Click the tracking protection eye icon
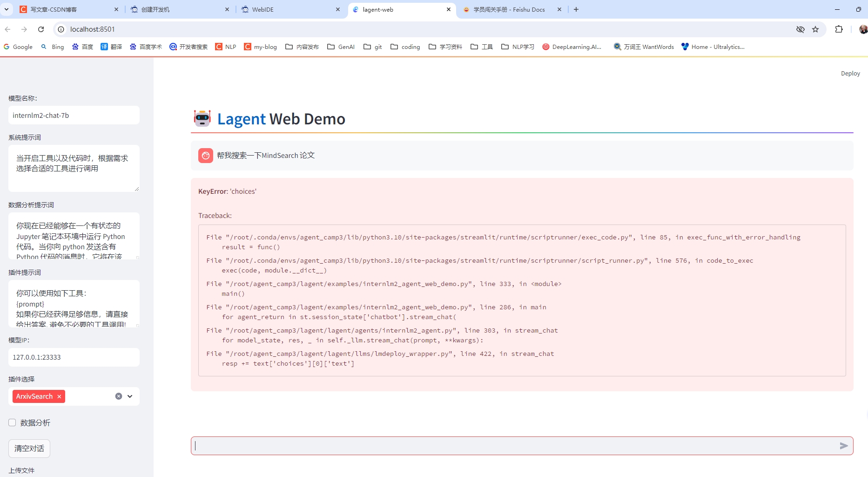Screen dimensions: 868x477 801,29
